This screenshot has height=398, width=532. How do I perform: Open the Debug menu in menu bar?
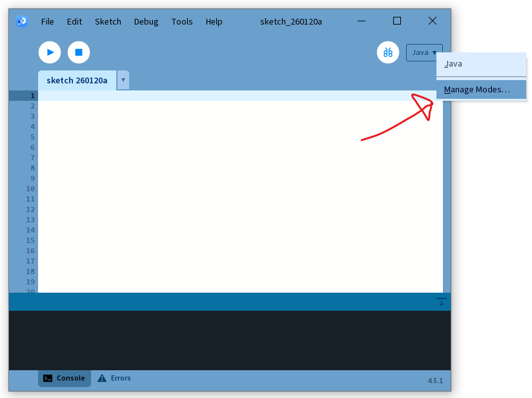(x=146, y=21)
